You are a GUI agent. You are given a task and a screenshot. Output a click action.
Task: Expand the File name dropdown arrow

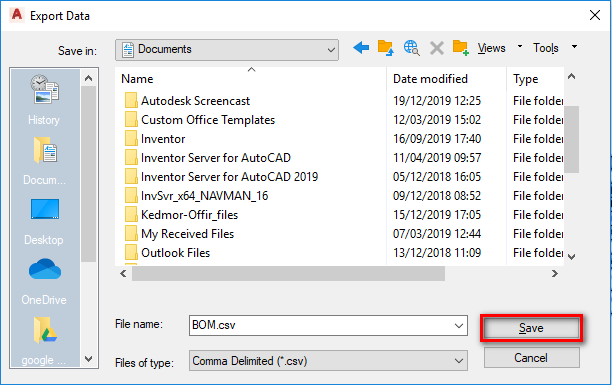[x=459, y=326]
